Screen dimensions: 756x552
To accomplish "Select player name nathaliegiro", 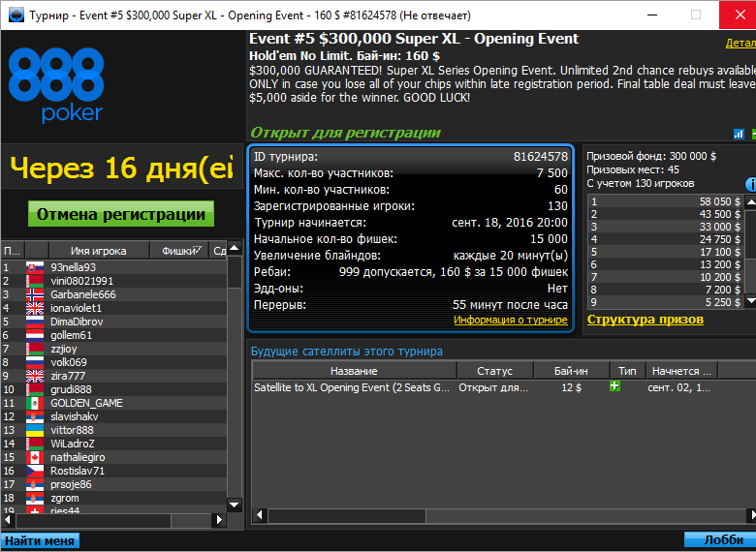I will 78,457.
